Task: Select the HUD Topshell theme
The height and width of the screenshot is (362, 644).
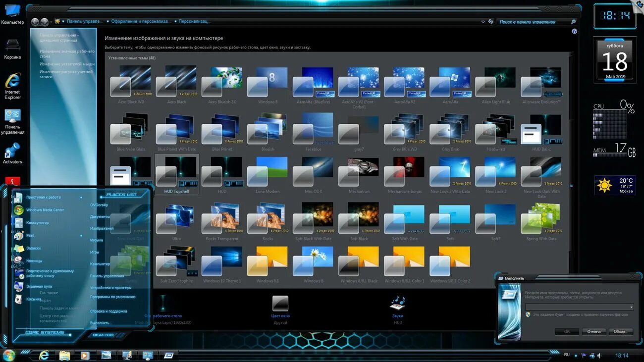Action: pyautogui.click(x=177, y=174)
